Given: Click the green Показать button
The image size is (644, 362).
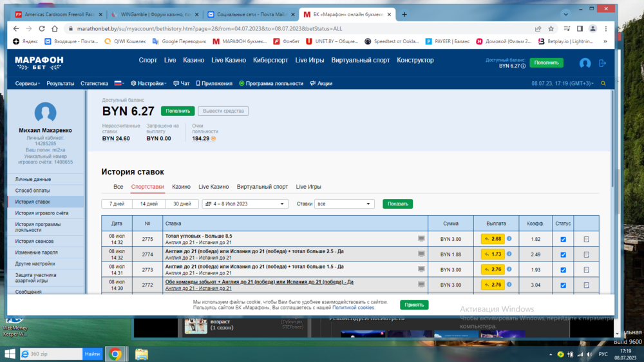Looking at the screenshot, I should click(397, 204).
